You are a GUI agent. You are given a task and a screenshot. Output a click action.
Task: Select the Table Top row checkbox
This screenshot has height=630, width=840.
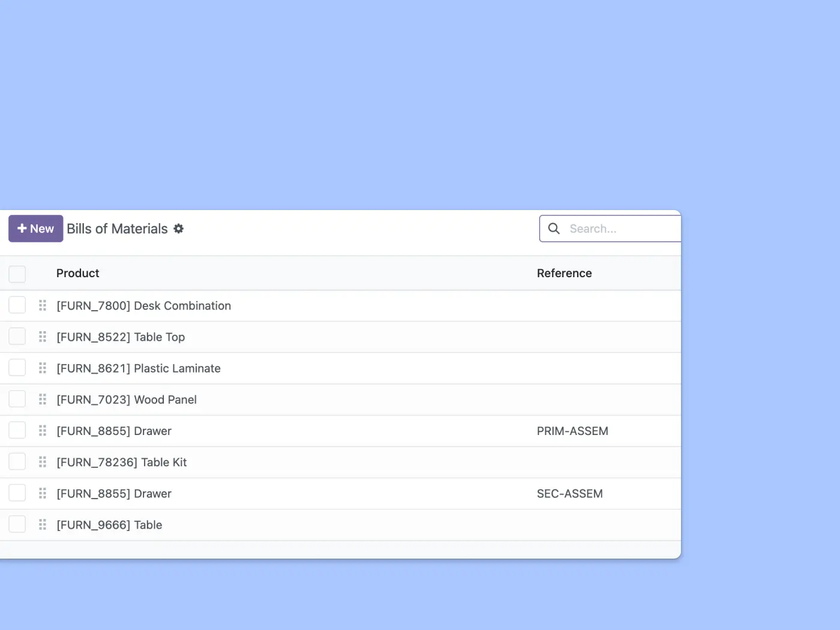pyautogui.click(x=17, y=337)
